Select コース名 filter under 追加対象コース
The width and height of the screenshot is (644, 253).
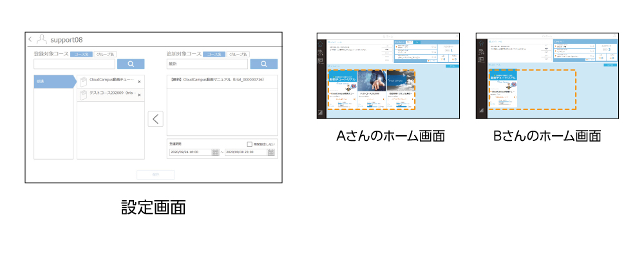214,54
